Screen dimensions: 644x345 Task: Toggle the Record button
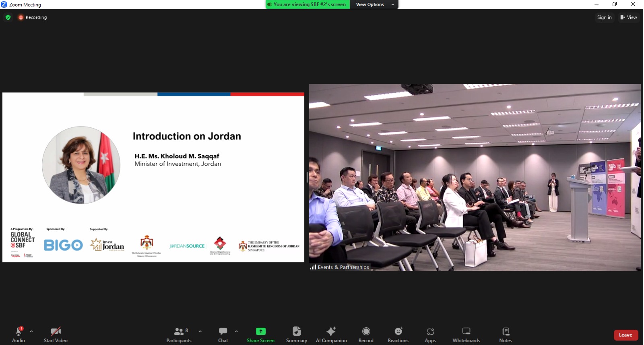tap(366, 335)
